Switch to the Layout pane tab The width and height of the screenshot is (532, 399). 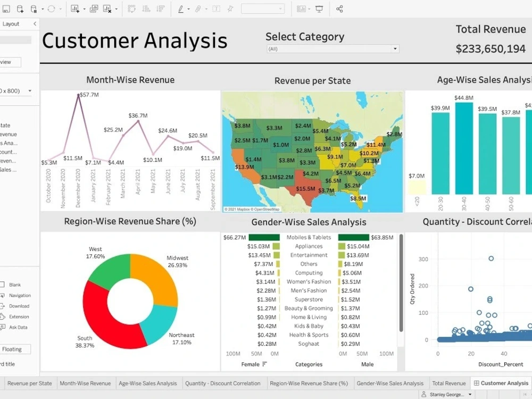tap(11, 23)
